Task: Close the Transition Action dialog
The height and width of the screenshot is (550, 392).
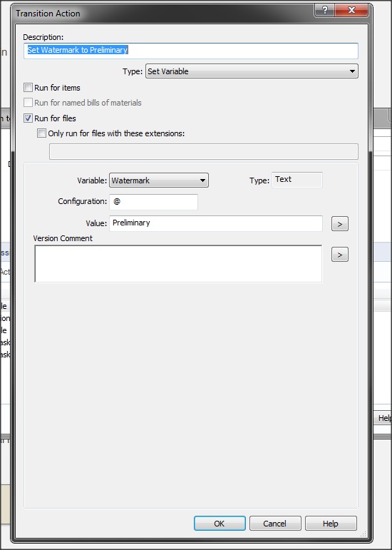Action: tap(351, 10)
